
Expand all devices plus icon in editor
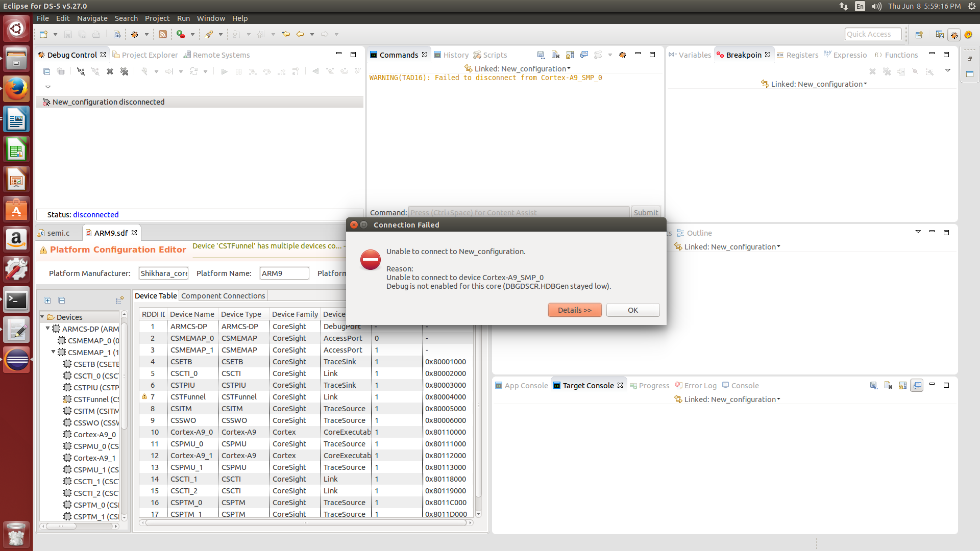coord(47,300)
